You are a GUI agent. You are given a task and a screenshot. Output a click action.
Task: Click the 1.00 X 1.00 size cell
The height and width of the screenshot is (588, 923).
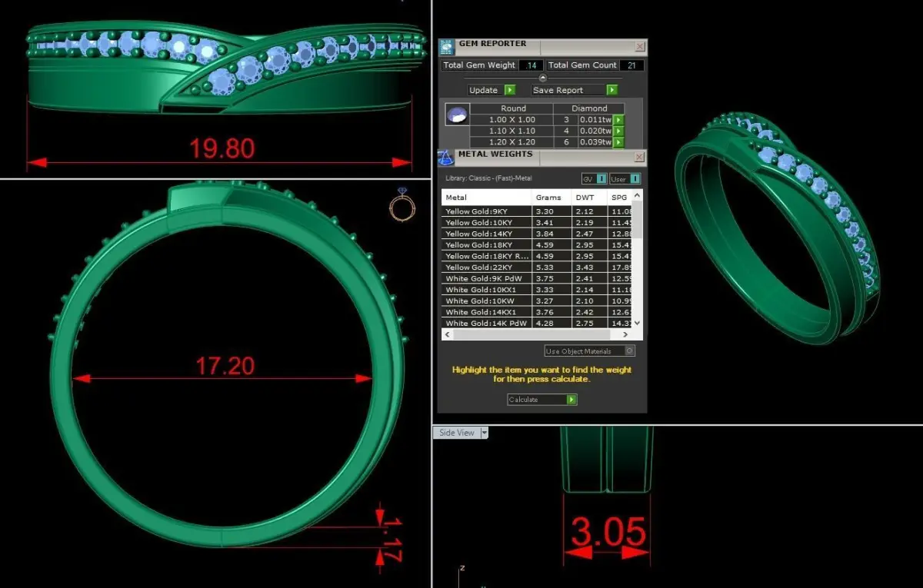[512, 120]
